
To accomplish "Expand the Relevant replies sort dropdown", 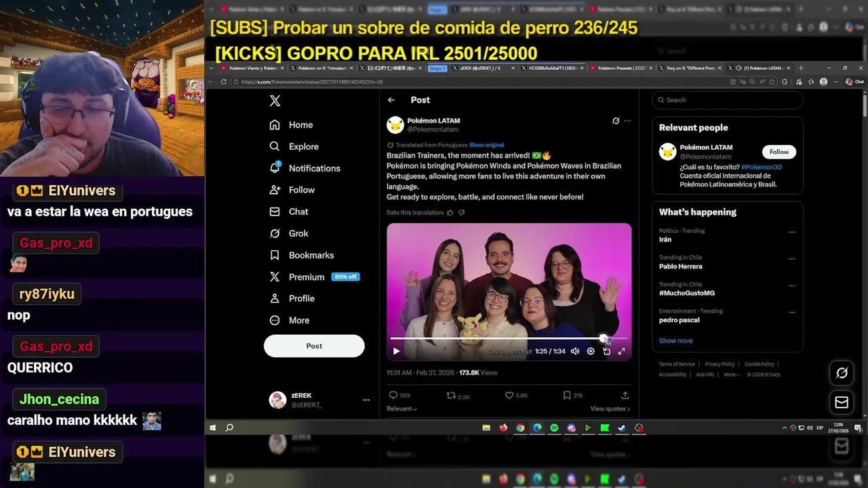I will (x=401, y=409).
